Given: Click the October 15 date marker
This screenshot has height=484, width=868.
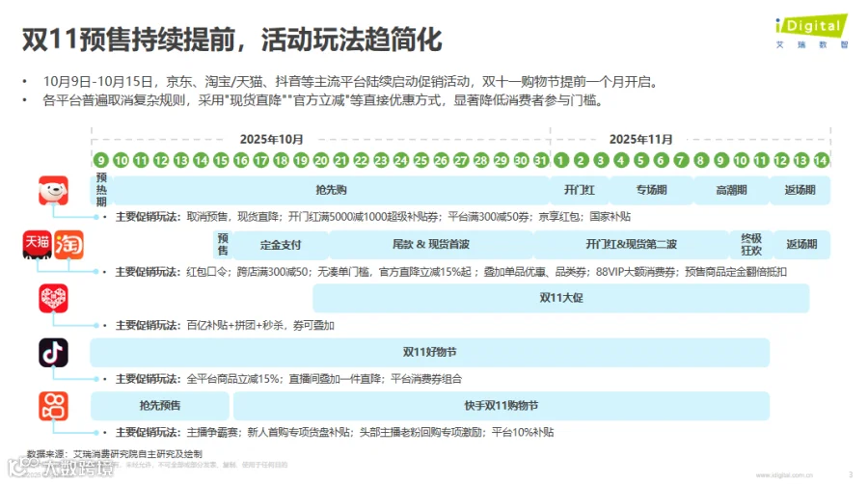Looking at the screenshot, I should point(221,160).
